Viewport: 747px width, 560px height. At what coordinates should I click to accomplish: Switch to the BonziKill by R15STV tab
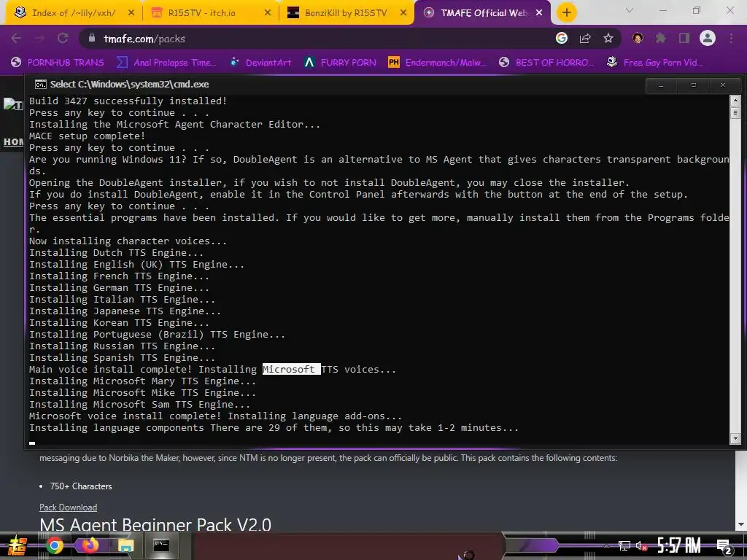point(345,13)
